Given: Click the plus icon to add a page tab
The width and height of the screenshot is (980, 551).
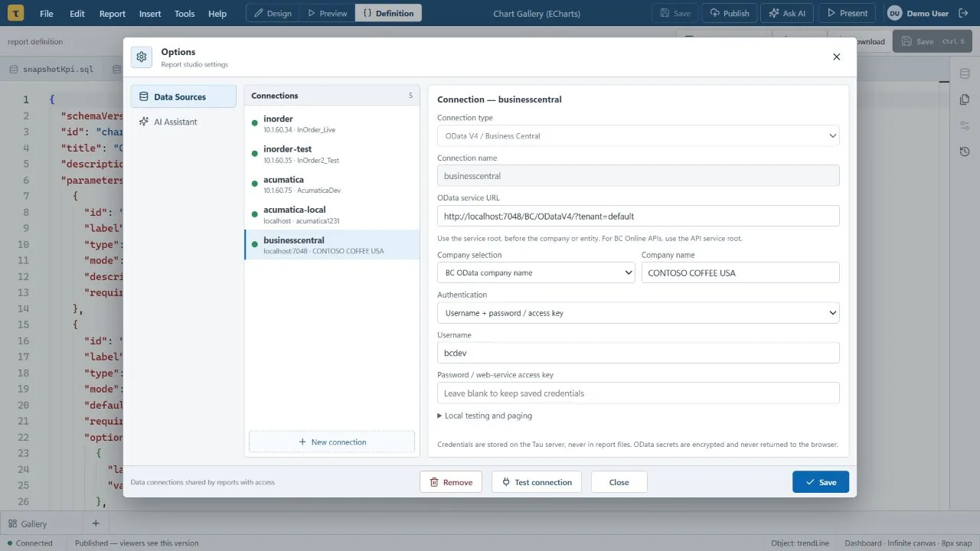Looking at the screenshot, I should point(96,523).
